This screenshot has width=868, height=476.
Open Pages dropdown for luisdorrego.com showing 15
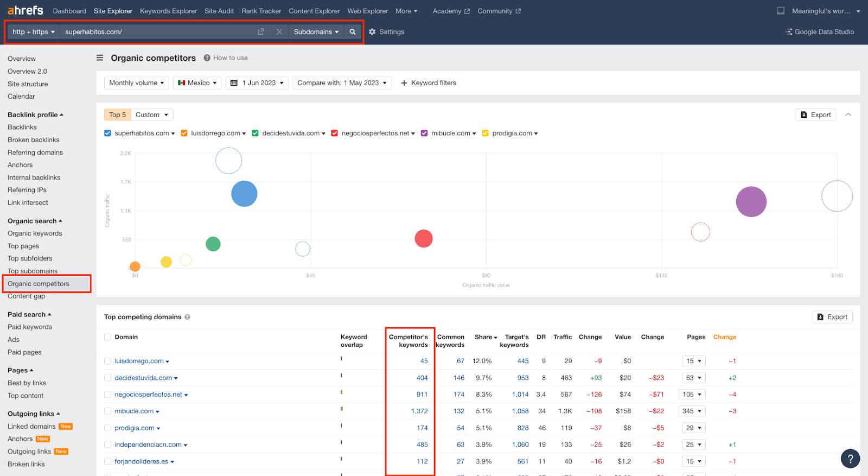point(694,361)
